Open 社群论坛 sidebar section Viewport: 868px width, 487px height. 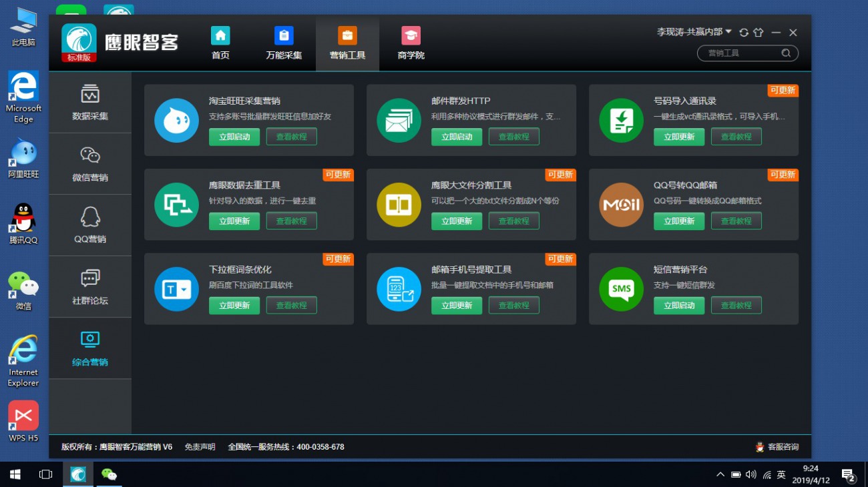(x=90, y=287)
